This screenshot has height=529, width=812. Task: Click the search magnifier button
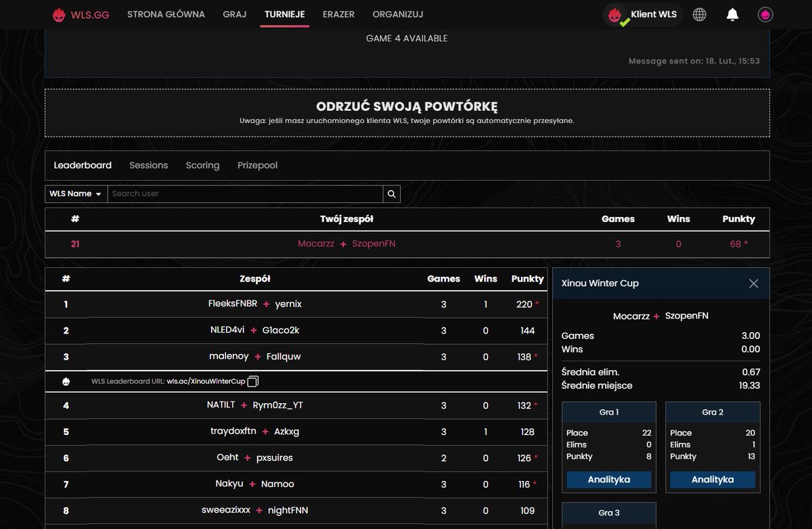coord(392,193)
